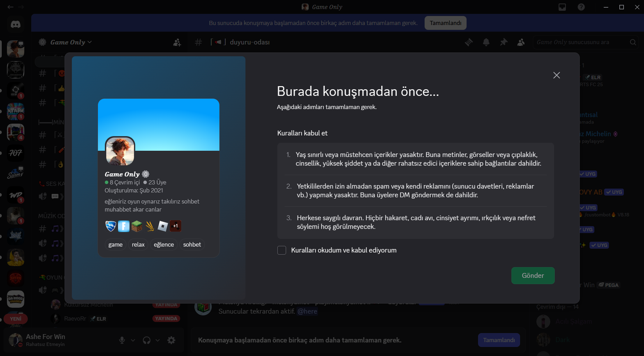Open the threads icon in channel header
The width and height of the screenshot is (644, 356).
[x=469, y=42]
